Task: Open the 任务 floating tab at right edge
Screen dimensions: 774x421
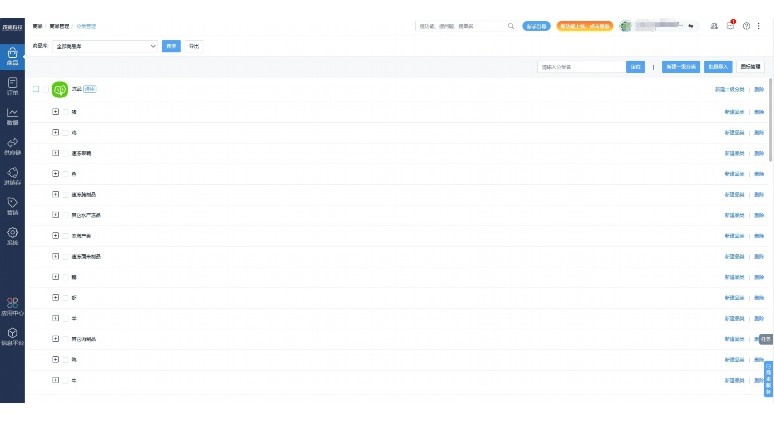Action: [766, 339]
